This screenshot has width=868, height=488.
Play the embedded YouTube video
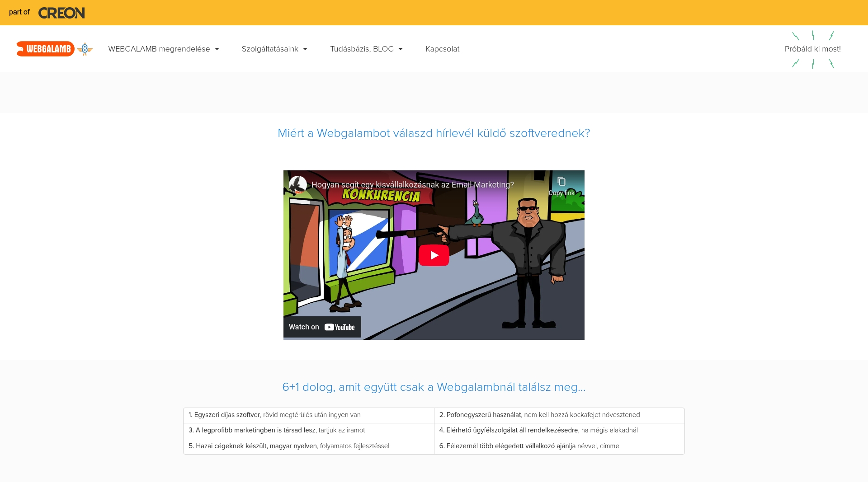[x=434, y=254]
